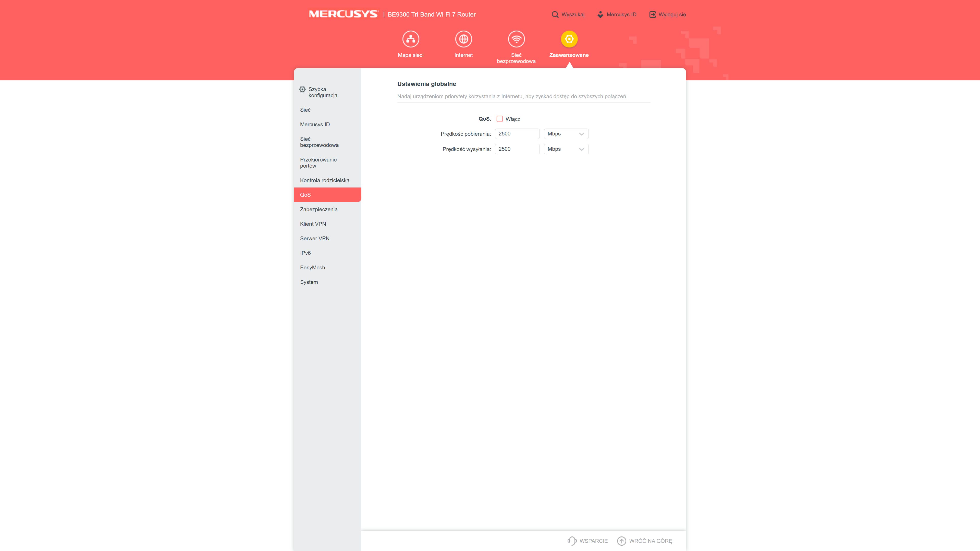Image resolution: width=980 pixels, height=551 pixels.
Task: Click the Mercusys ID header link text
Action: point(621,15)
